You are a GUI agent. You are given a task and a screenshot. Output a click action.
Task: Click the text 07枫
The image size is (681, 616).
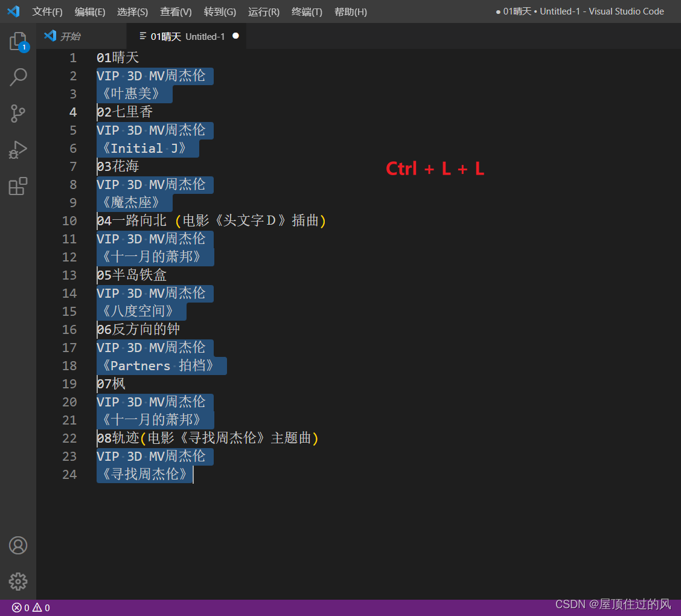pyautogui.click(x=110, y=383)
